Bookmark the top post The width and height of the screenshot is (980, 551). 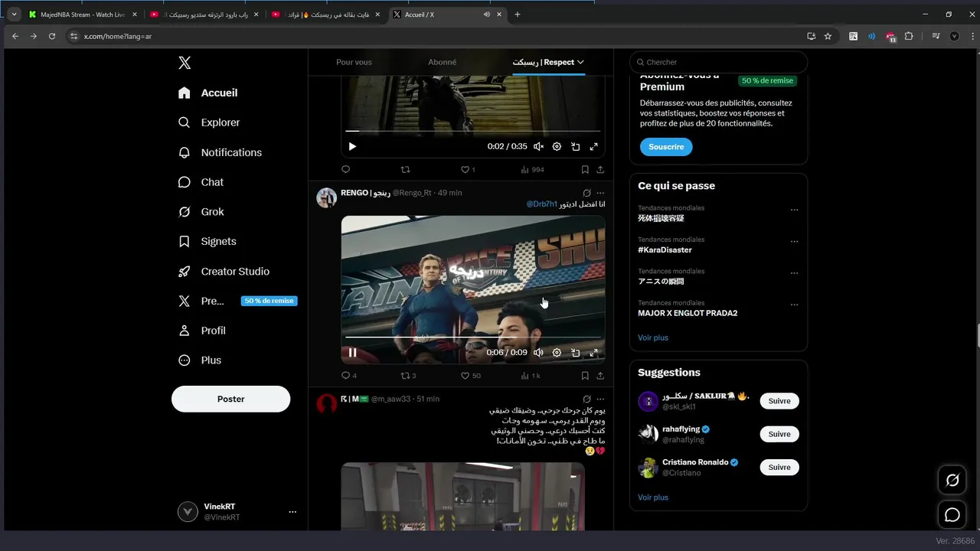[585, 169]
